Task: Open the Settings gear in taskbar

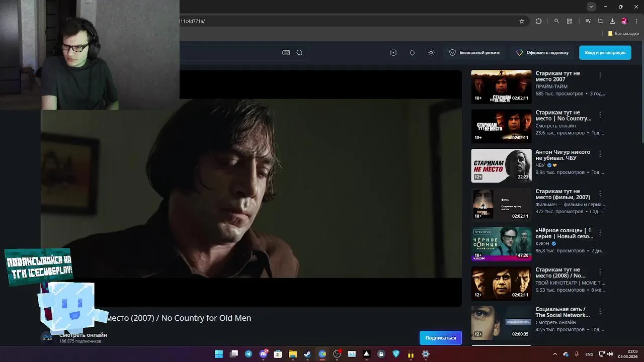Action: (426, 354)
